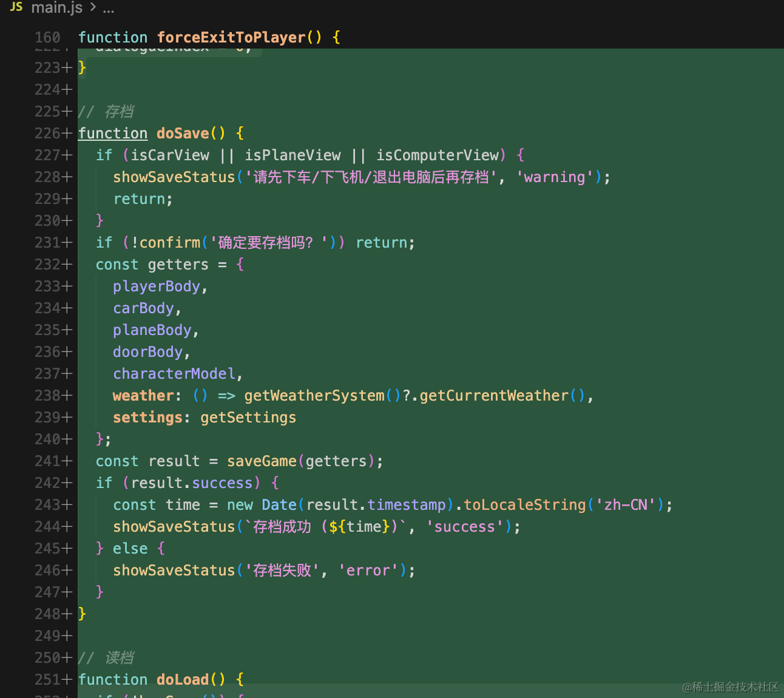The height and width of the screenshot is (698, 784).
Task: Click the playerBody property
Action: pyautogui.click(x=157, y=286)
